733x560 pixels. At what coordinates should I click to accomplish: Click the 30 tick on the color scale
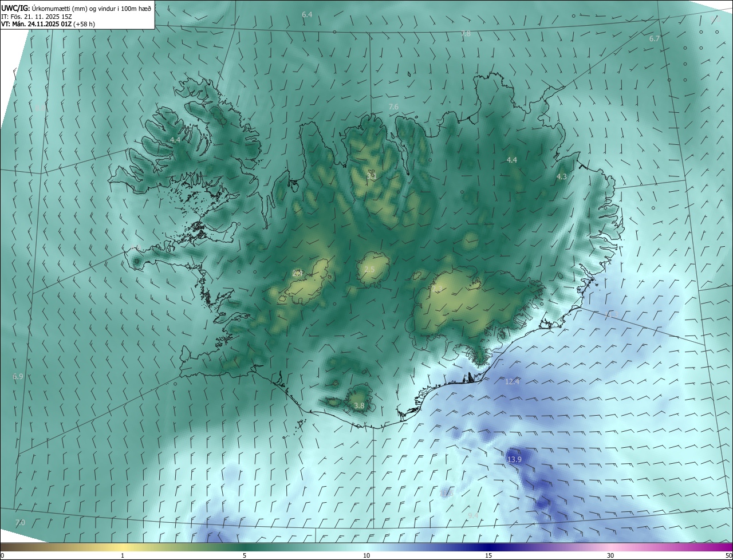pyautogui.click(x=610, y=555)
